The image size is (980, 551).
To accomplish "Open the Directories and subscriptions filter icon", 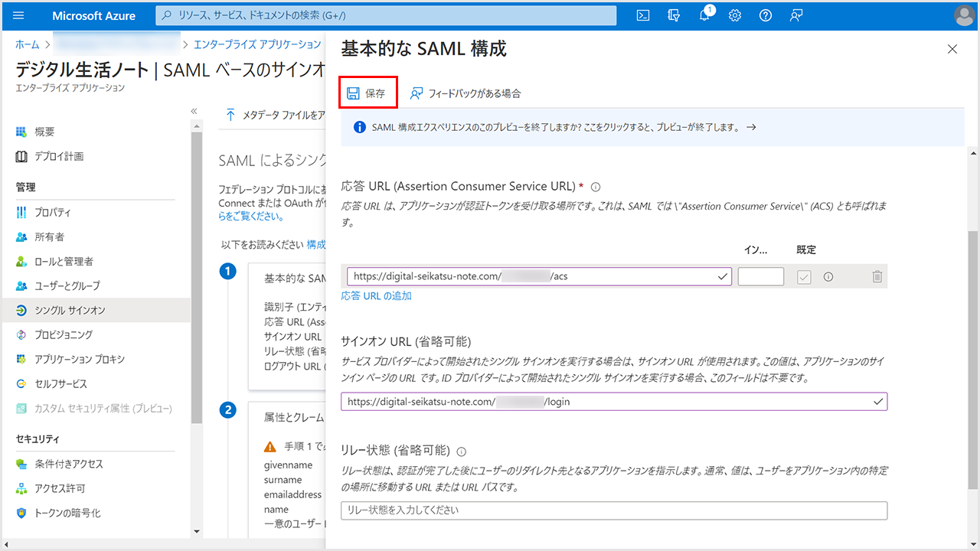I will pos(674,15).
